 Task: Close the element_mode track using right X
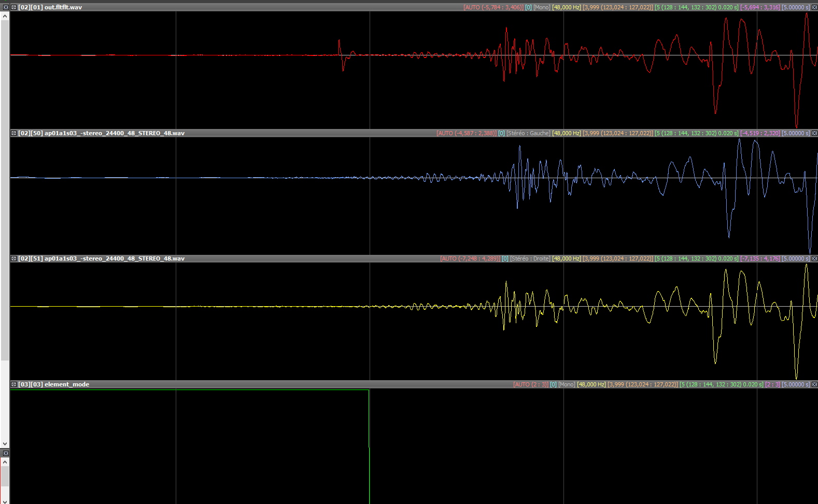pos(814,384)
